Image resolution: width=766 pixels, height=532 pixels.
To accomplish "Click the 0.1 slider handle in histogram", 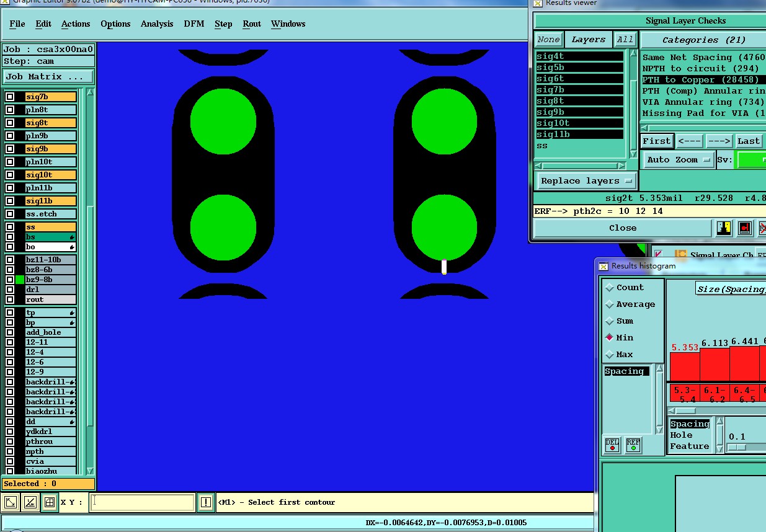I will tap(737, 447).
